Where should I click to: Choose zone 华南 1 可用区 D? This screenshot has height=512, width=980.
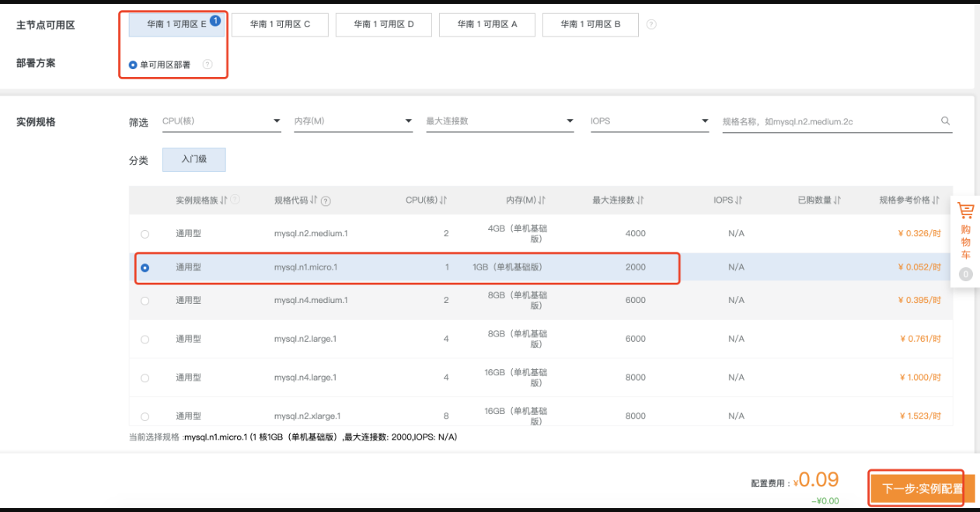click(383, 24)
